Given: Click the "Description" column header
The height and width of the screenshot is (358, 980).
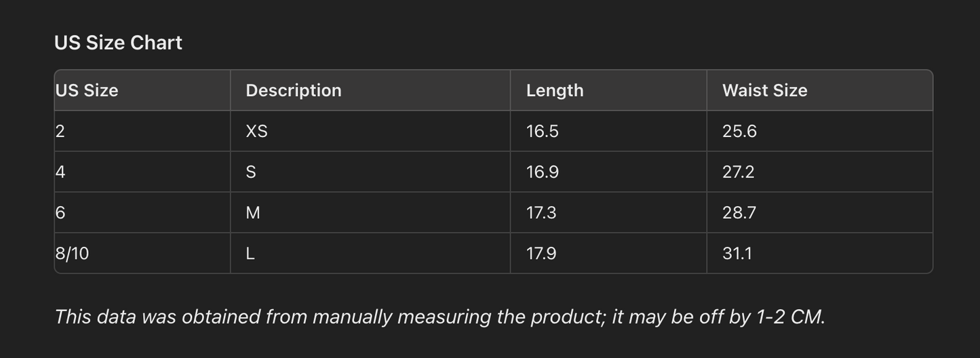Looking at the screenshot, I should (x=293, y=90).
